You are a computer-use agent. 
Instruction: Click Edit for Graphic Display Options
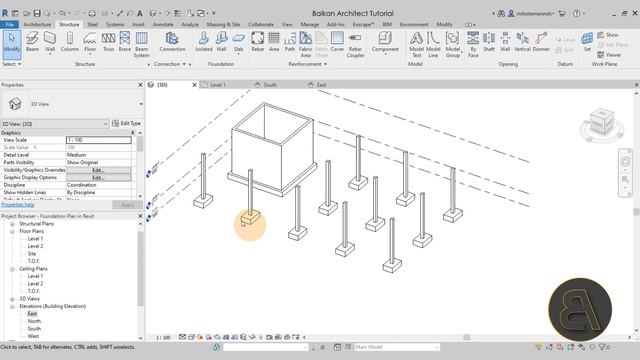pos(98,178)
